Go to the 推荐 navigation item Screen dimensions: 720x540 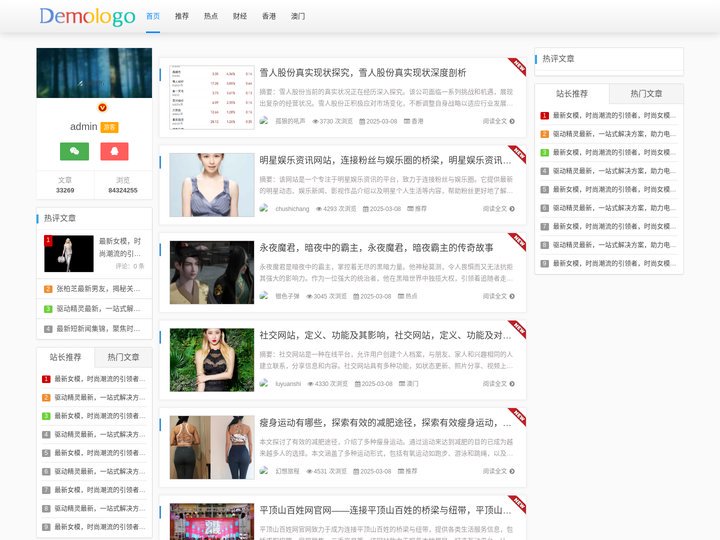[182, 16]
